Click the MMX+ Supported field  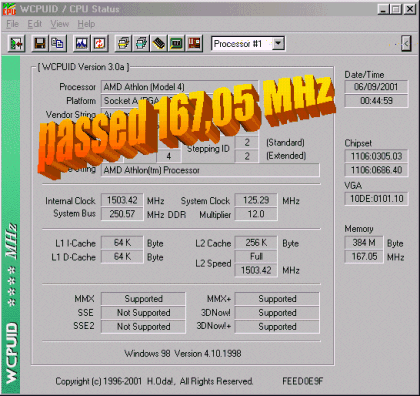[x=277, y=299]
